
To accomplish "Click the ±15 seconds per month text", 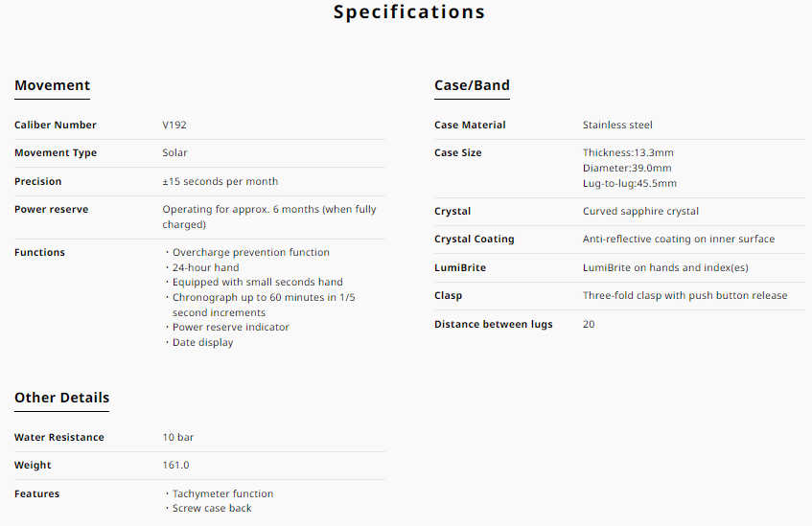I will (220, 182).
